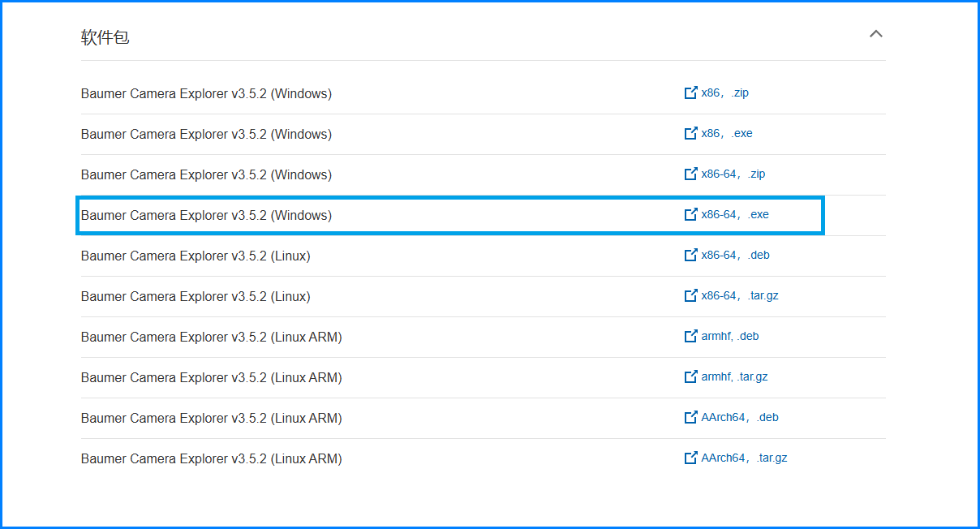Download the x86, .exe Windows installer

727,133
